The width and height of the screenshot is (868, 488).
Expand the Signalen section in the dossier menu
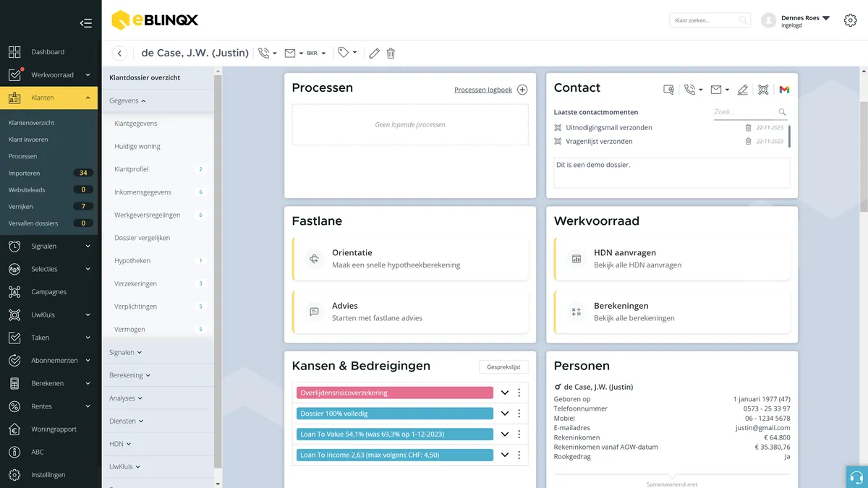tap(125, 352)
